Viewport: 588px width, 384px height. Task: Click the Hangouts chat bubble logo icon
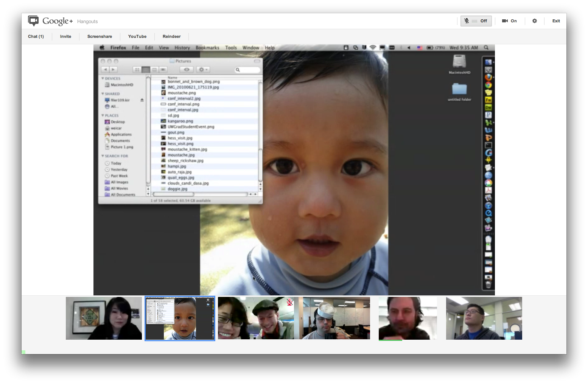pos(33,21)
